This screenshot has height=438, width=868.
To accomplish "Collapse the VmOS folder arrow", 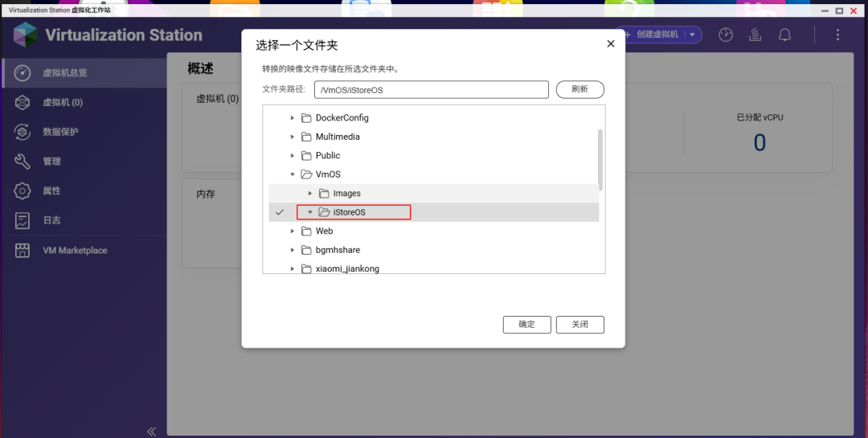I will 293,174.
